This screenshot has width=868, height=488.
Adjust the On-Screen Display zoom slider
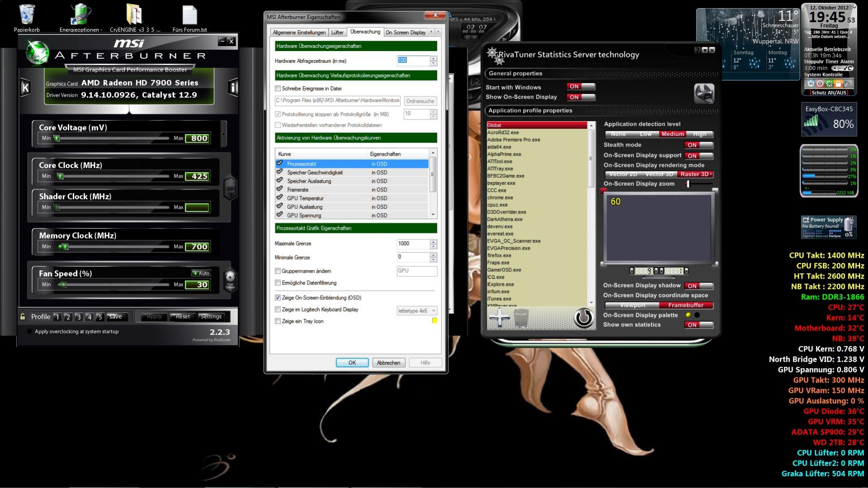click(688, 184)
